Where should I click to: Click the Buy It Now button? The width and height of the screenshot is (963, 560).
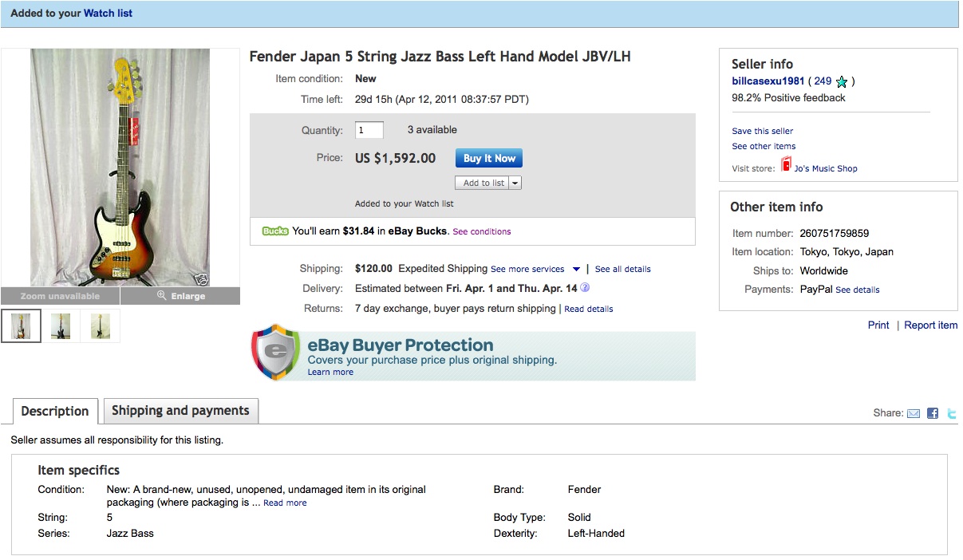[x=489, y=158]
